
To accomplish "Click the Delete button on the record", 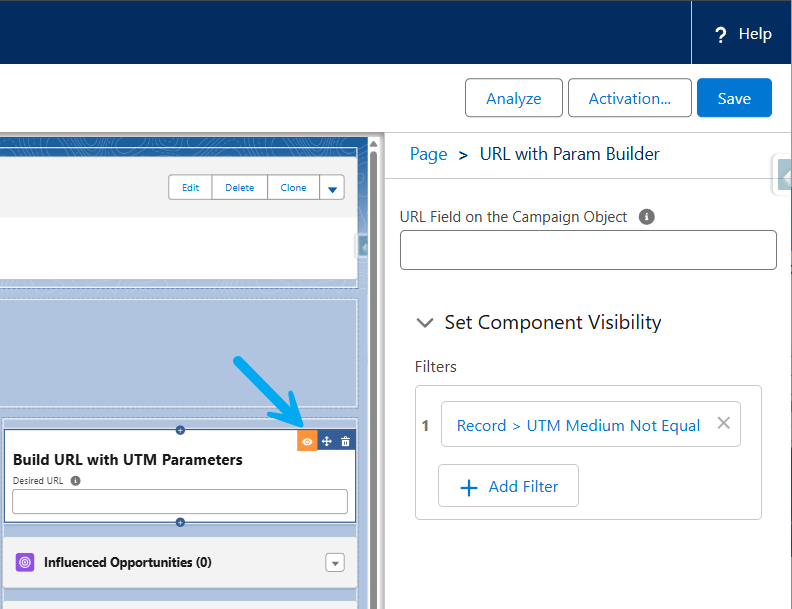I will click(239, 187).
